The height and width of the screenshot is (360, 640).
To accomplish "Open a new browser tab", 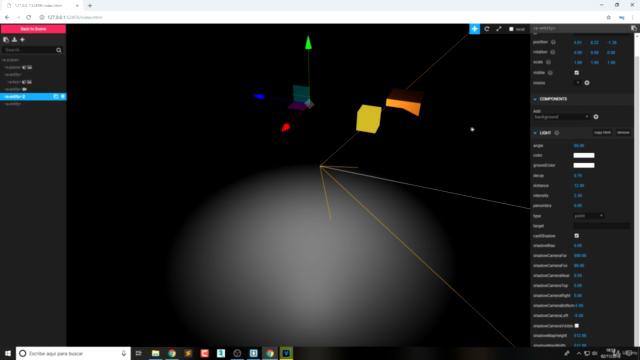I will pos(90,6).
